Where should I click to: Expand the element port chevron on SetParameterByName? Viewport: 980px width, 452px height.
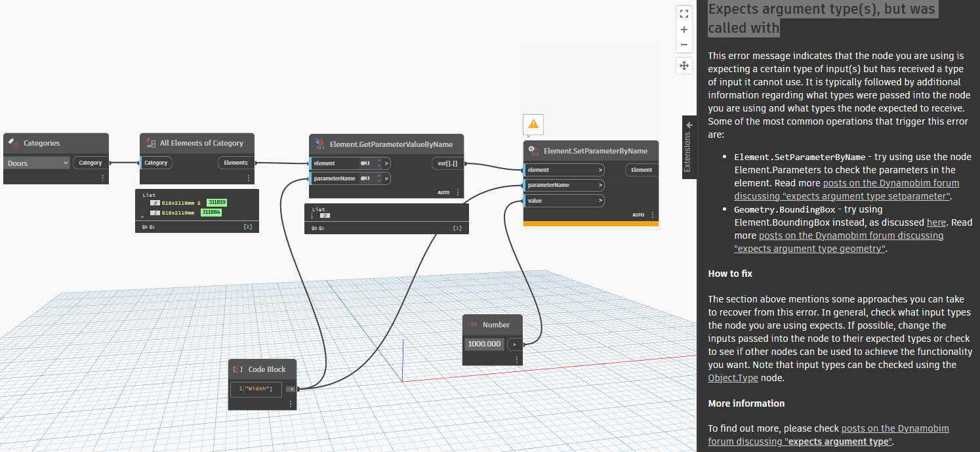click(x=600, y=170)
